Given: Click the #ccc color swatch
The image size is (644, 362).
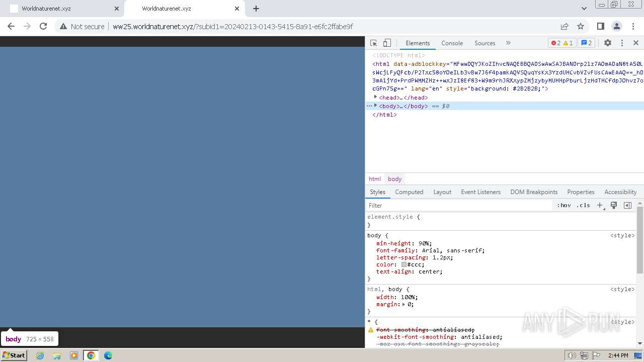Looking at the screenshot, I should pos(404,264).
